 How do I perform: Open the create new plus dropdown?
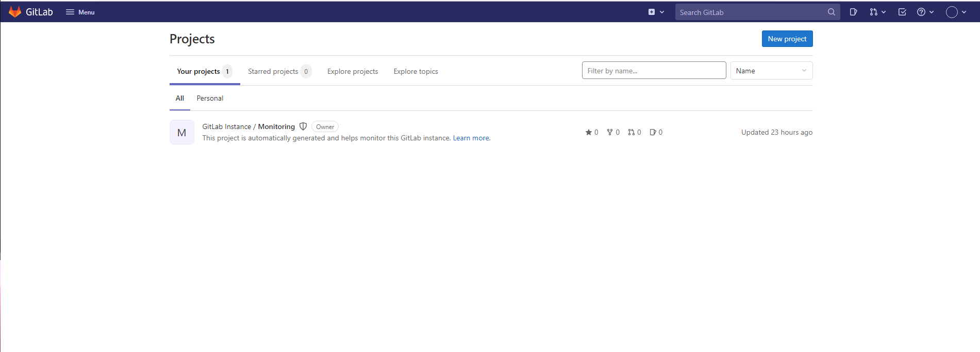click(x=656, y=12)
